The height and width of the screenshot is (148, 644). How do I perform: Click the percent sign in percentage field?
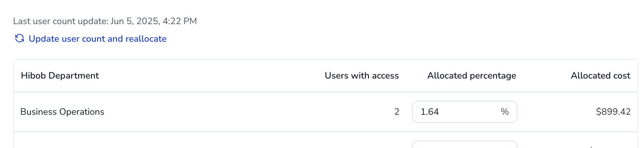(505, 112)
